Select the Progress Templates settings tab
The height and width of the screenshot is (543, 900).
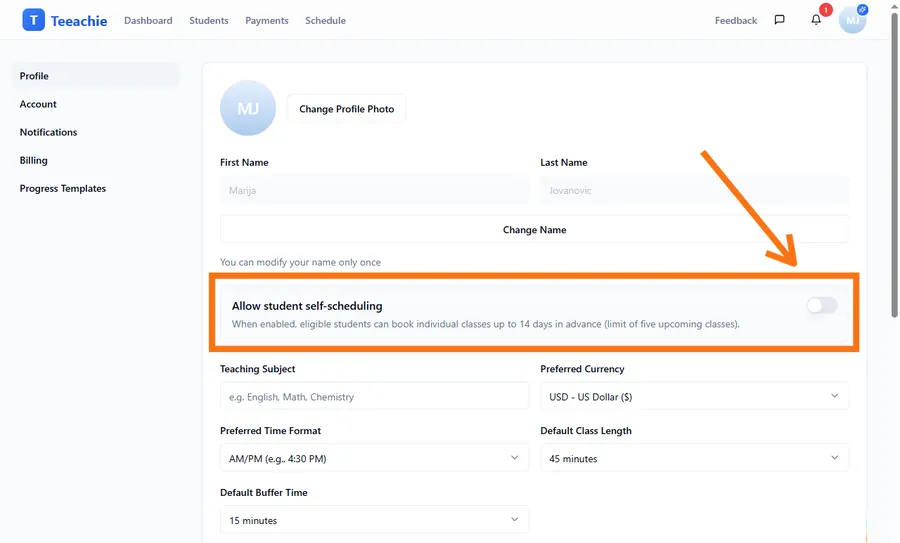coord(95,188)
